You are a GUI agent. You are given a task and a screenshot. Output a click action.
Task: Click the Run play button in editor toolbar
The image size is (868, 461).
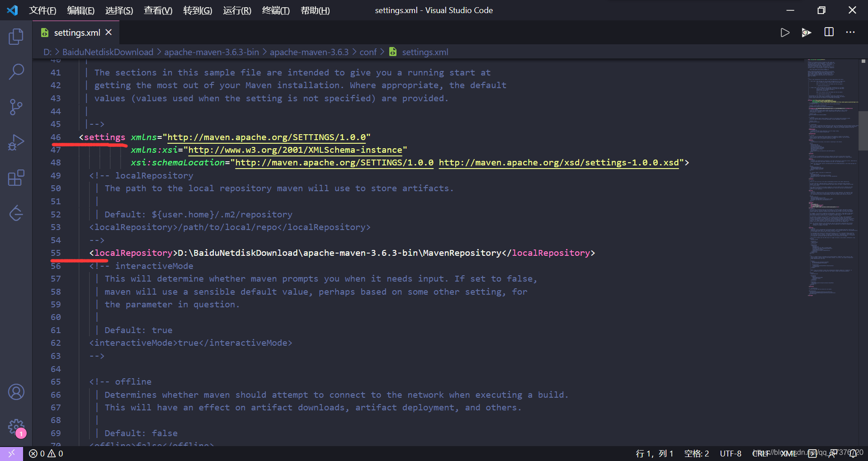coord(785,33)
